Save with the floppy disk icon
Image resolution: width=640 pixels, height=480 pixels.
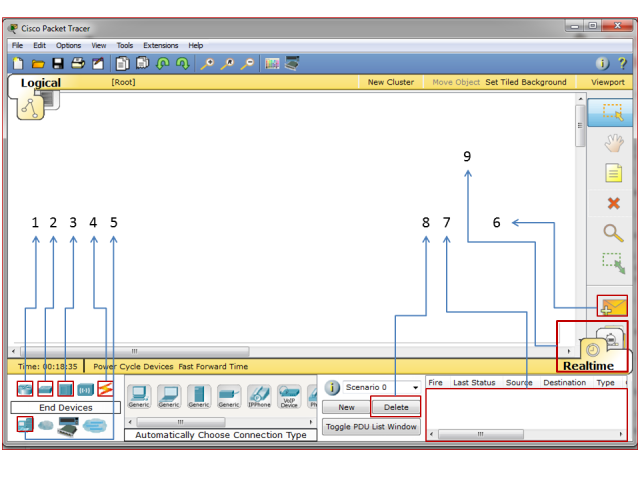point(58,64)
